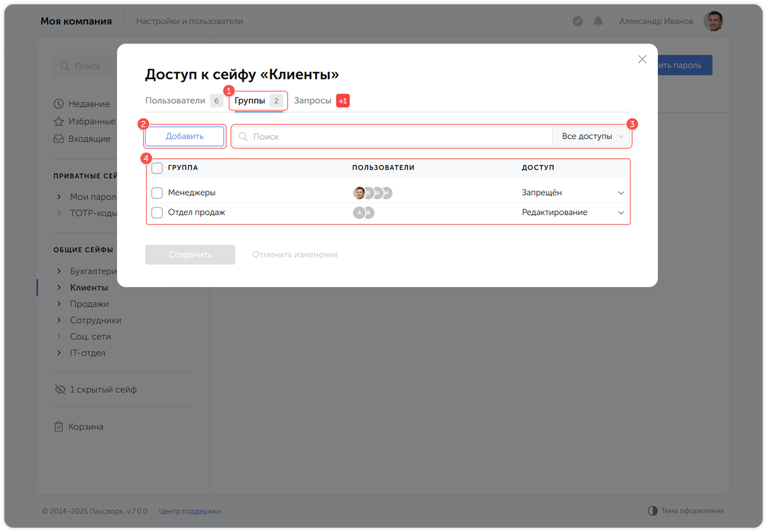Expand the IT-отдел safe
This screenshot has height=532, width=767.
(59, 353)
